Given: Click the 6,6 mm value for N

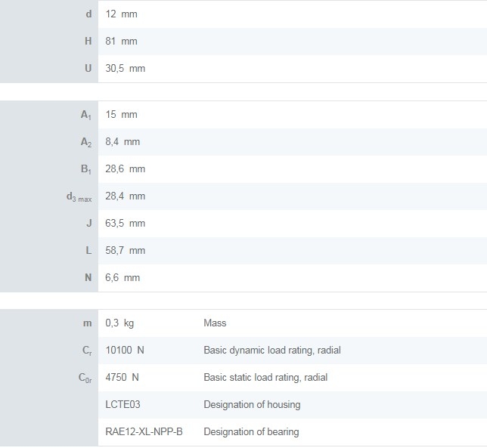Looking at the screenshot, I should (x=123, y=278).
